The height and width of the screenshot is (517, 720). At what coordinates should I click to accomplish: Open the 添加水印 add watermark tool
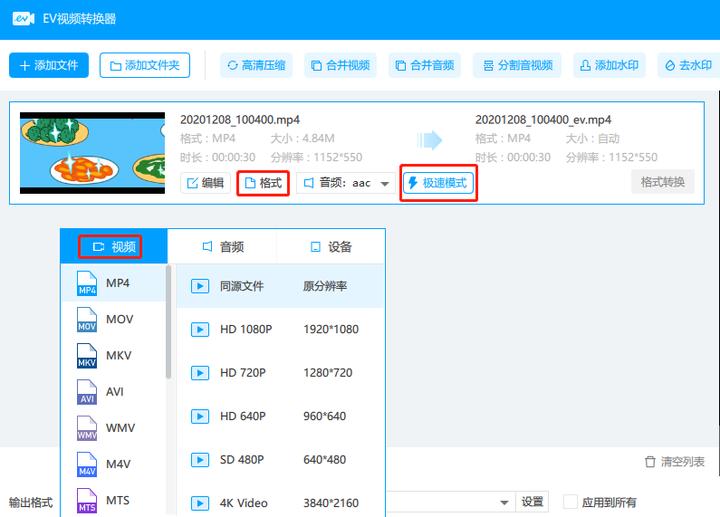click(609, 66)
